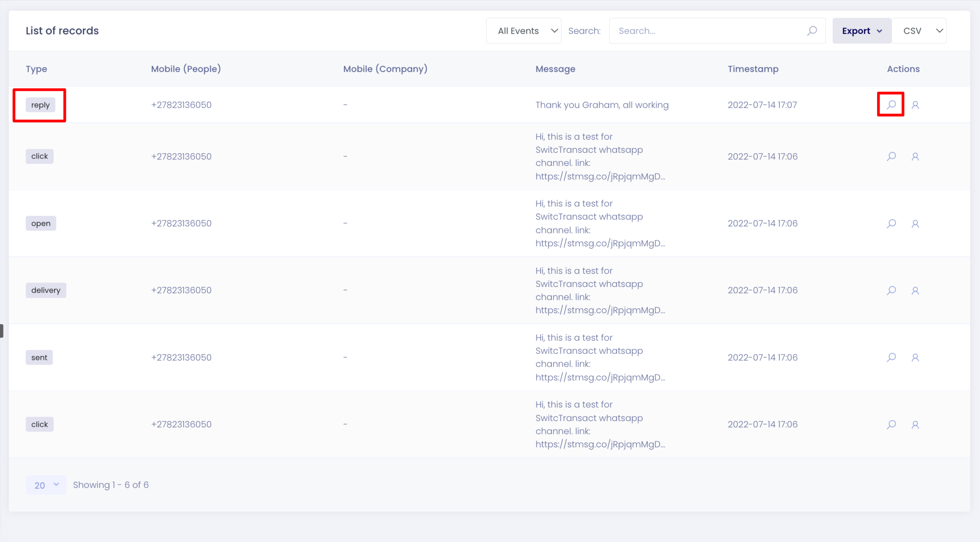Click phone number +27823136050 in delivery row
This screenshot has width=980, height=542.
pyautogui.click(x=181, y=290)
